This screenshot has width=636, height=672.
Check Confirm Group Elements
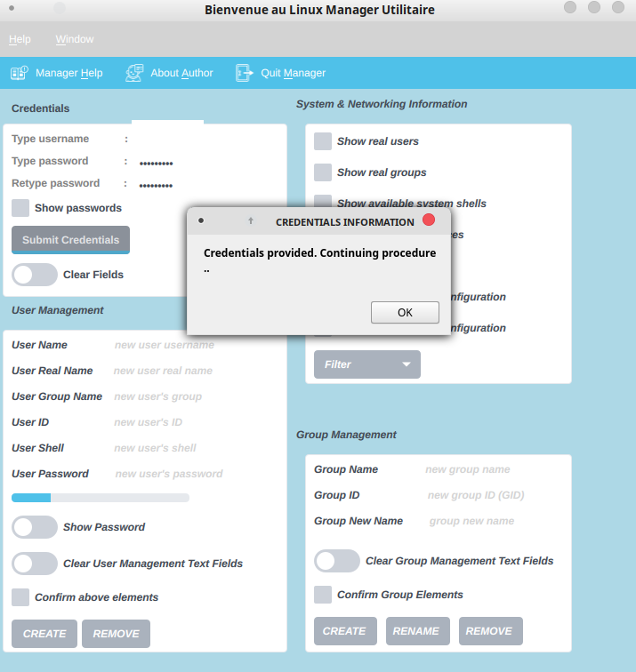pyautogui.click(x=323, y=595)
